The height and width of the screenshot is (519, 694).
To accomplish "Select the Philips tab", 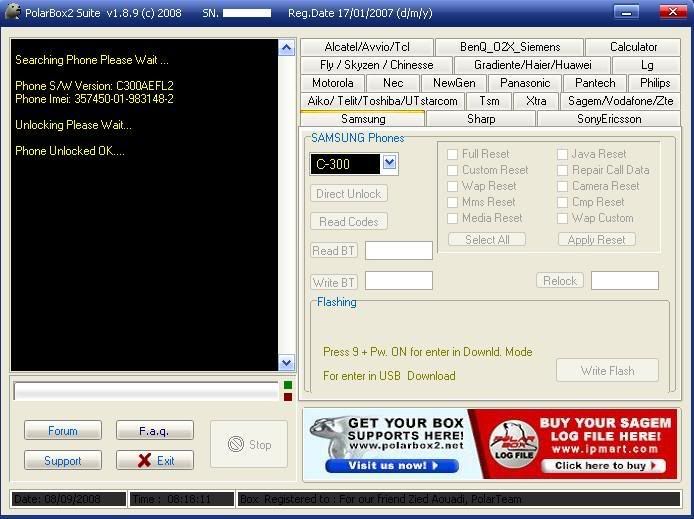I will pos(655,83).
